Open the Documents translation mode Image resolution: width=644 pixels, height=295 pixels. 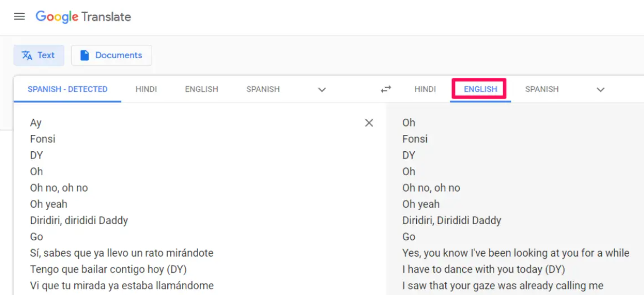[112, 55]
